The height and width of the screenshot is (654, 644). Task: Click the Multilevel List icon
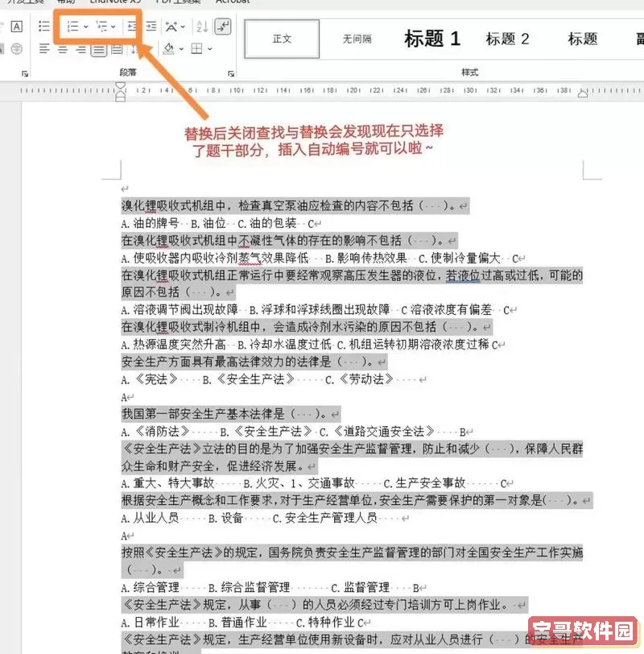click(101, 27)
